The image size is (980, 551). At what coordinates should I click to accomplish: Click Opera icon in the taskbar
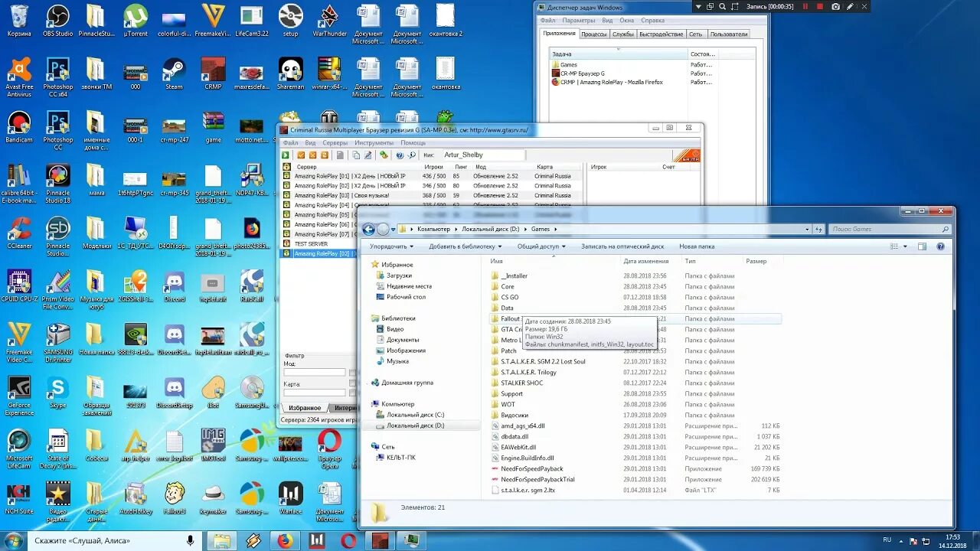348,540
